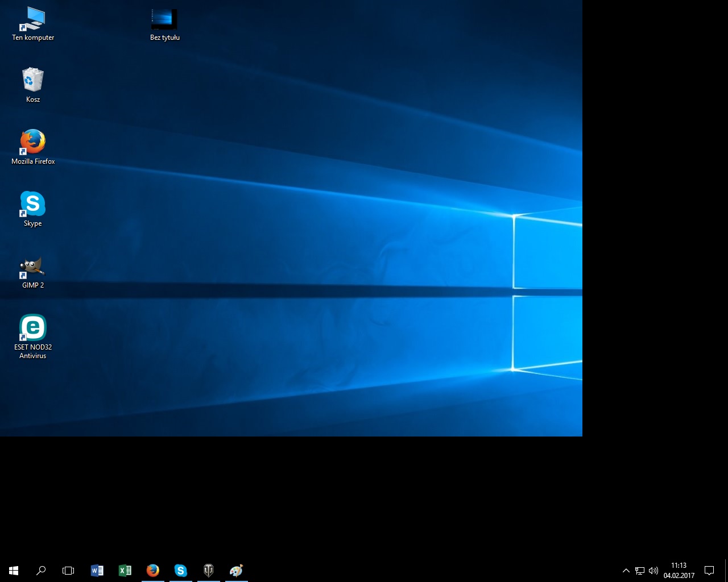Launch Excel from the taskbar
Screen dimensions: 728x582
coord(125,570)
